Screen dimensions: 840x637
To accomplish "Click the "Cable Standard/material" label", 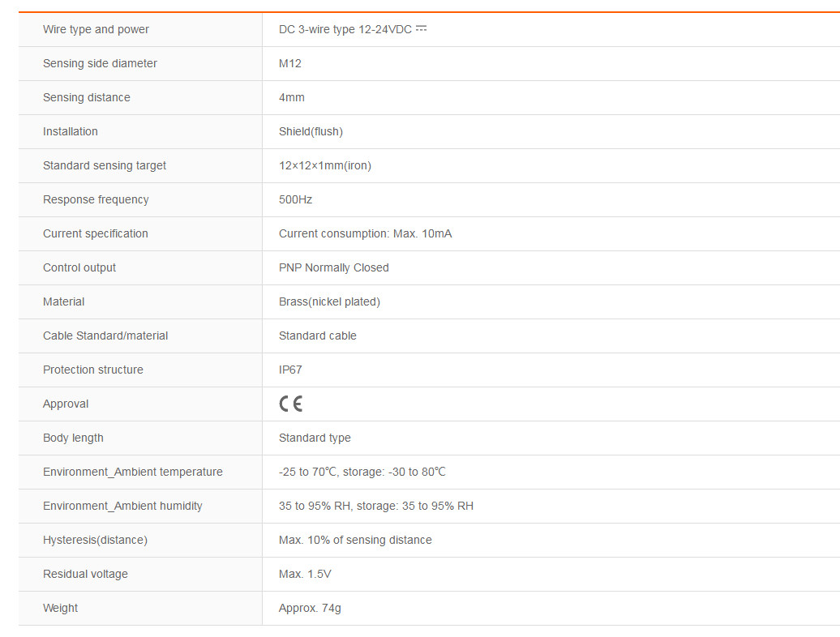I will point(105,336).
